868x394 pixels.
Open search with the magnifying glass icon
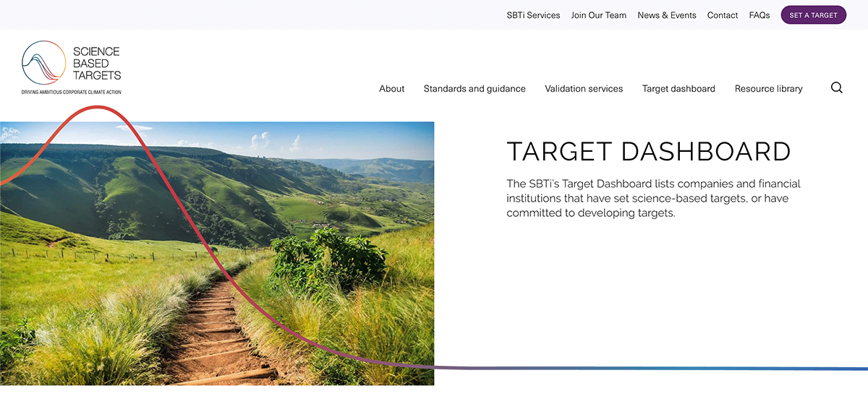click(x=836, y=88)
